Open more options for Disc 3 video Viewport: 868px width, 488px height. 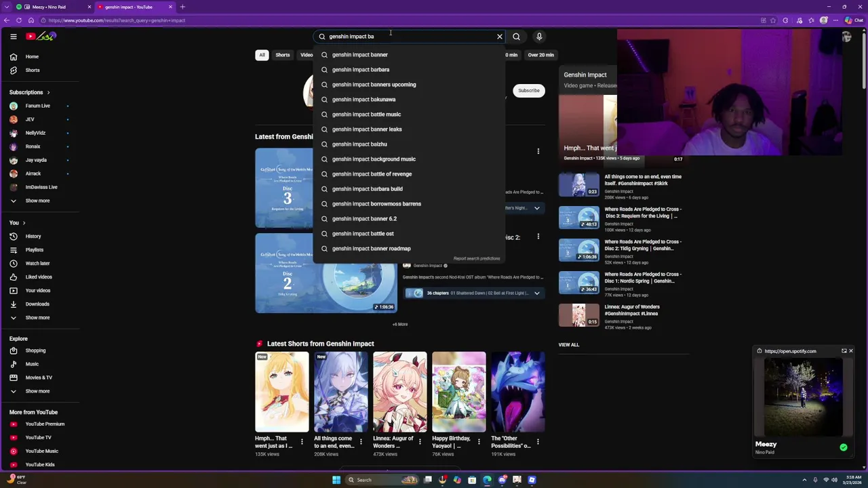point(538,151)
